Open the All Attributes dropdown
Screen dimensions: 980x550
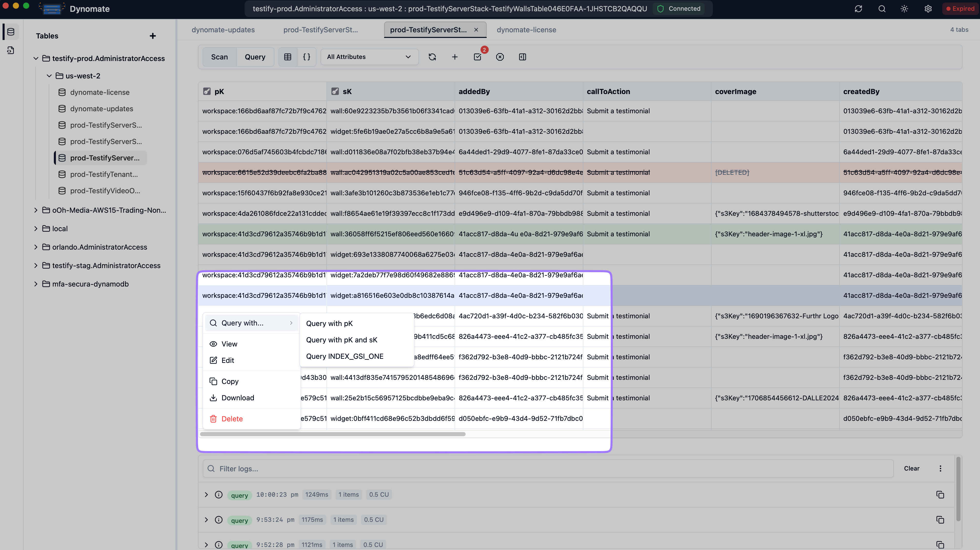(x=369, y=57)
